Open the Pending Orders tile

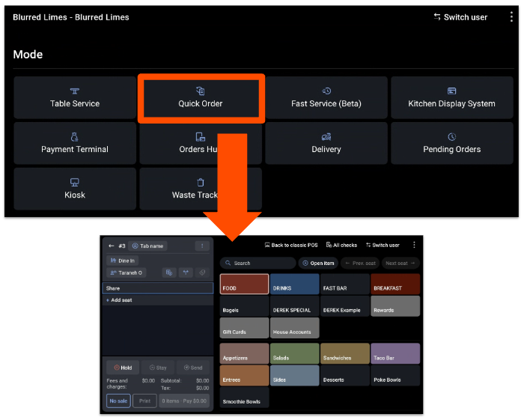coord(451,143)
